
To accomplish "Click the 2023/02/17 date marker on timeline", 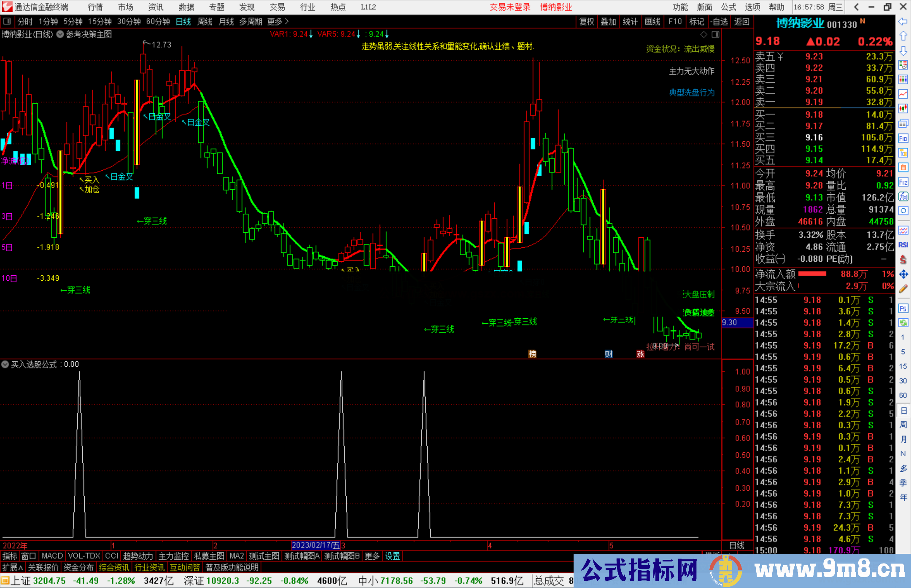I will point(315,545).
